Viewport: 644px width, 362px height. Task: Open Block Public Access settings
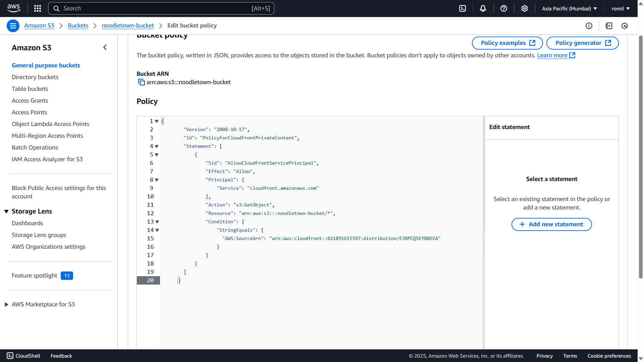59,192
